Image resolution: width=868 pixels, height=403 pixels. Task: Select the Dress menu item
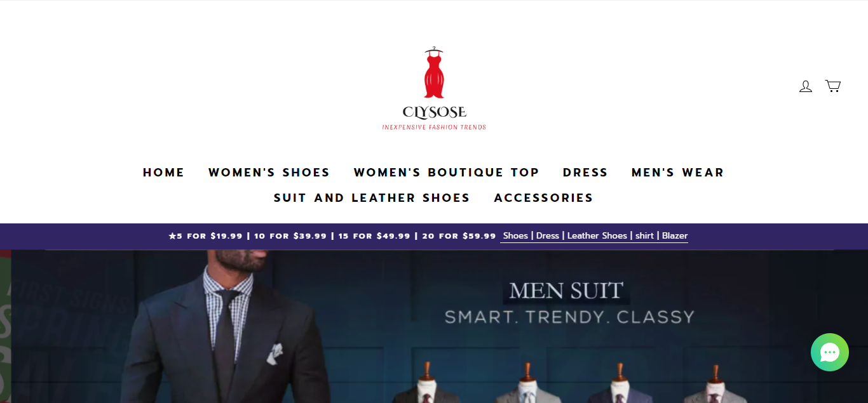coord(585,173)
